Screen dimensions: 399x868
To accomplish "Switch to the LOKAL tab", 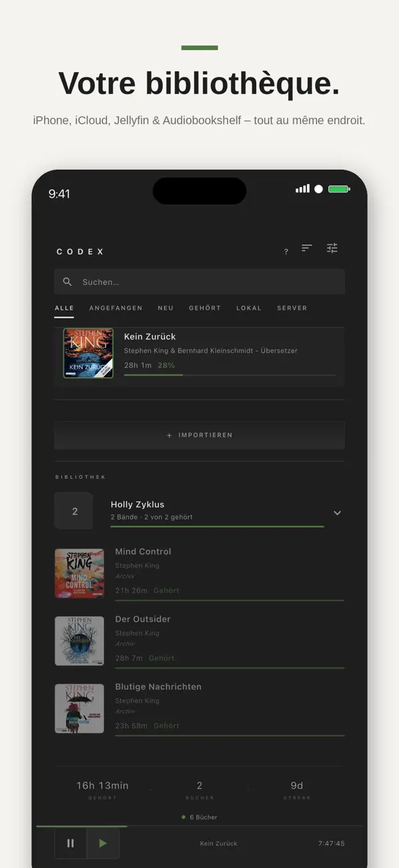I will click(x=249, y=308).
